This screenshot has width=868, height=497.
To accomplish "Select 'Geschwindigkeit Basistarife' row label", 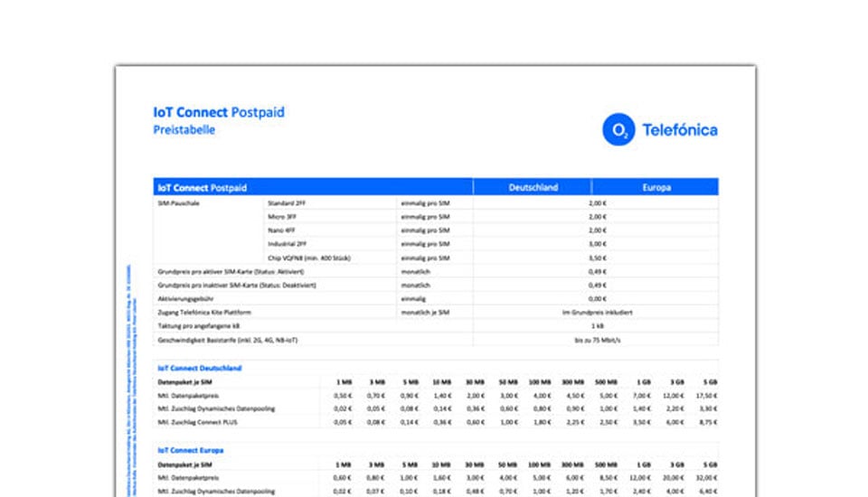I will point(228,340).
